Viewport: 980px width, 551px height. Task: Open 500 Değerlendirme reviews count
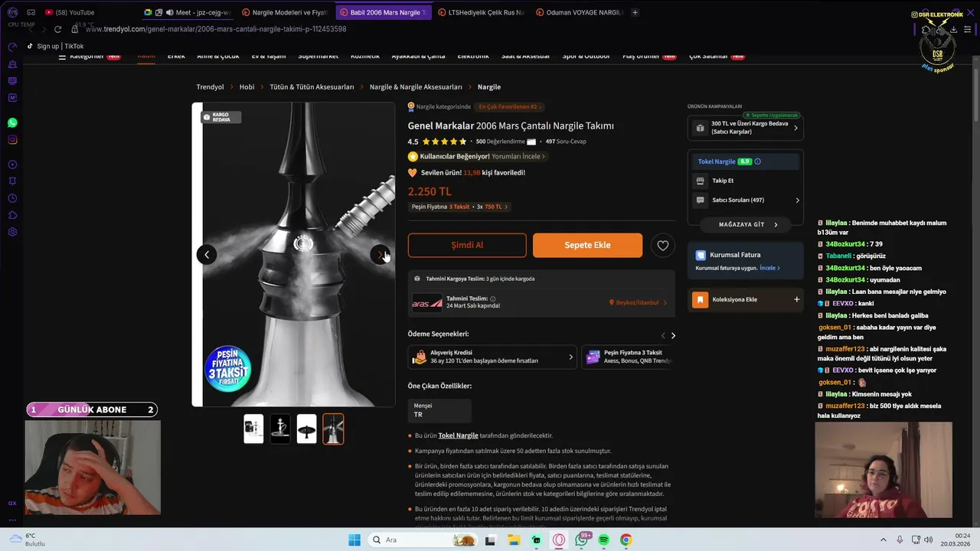(x=500, y=142)
